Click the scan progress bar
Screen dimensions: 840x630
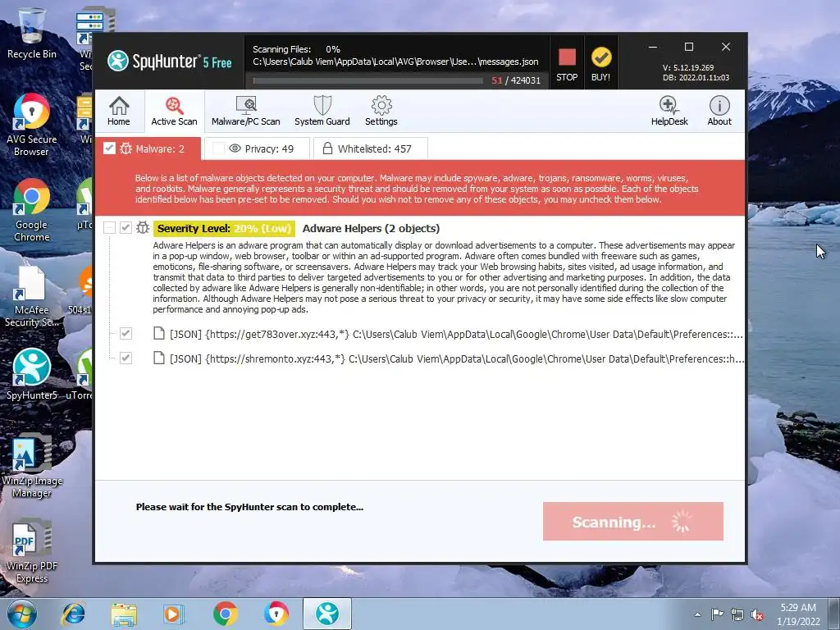point(367,81)
